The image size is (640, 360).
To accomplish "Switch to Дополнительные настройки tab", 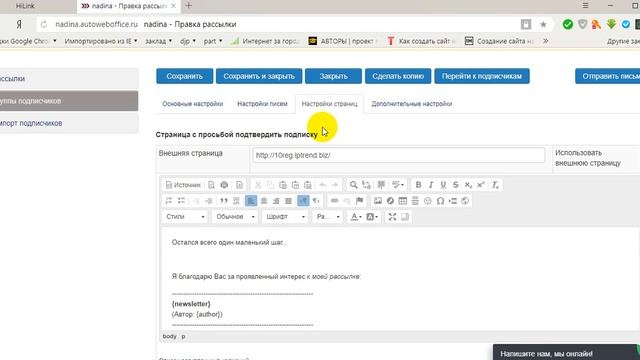I will tap(411, 104).
